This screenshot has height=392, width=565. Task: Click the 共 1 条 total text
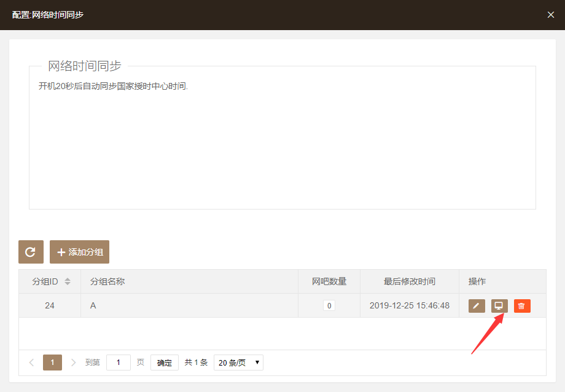(x=196, y=363)
